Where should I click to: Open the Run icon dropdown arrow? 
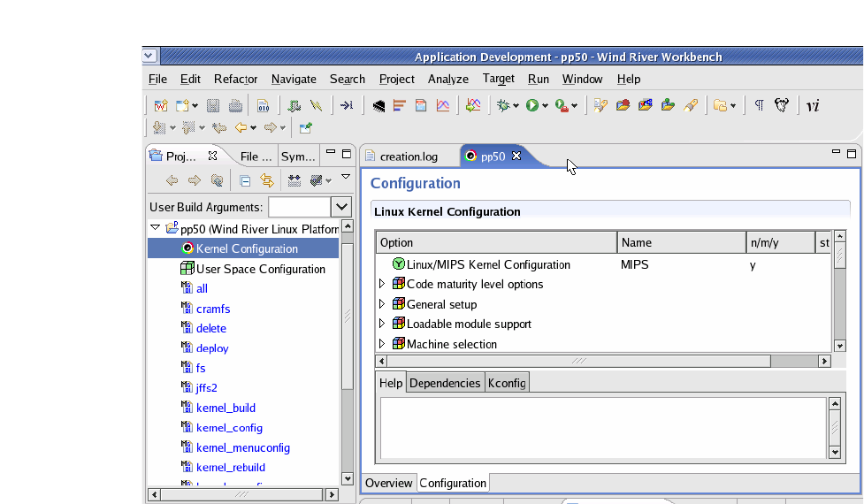[x=545, y=106]
